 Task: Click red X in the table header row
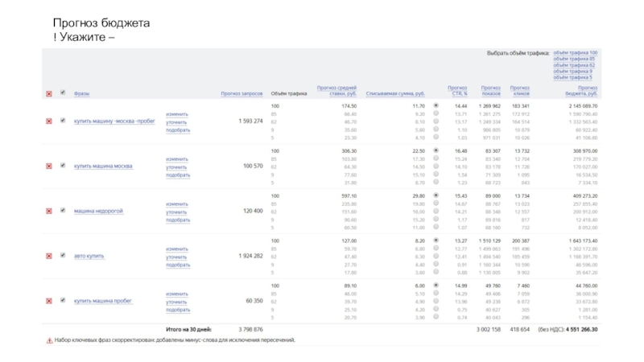click(49, 94)
